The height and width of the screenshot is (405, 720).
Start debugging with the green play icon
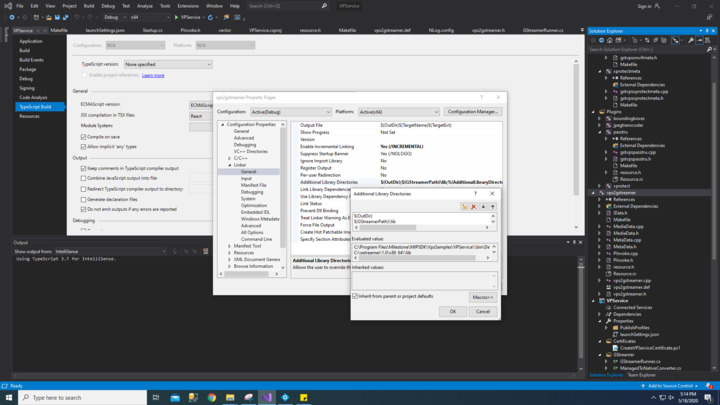click(177, 17)
